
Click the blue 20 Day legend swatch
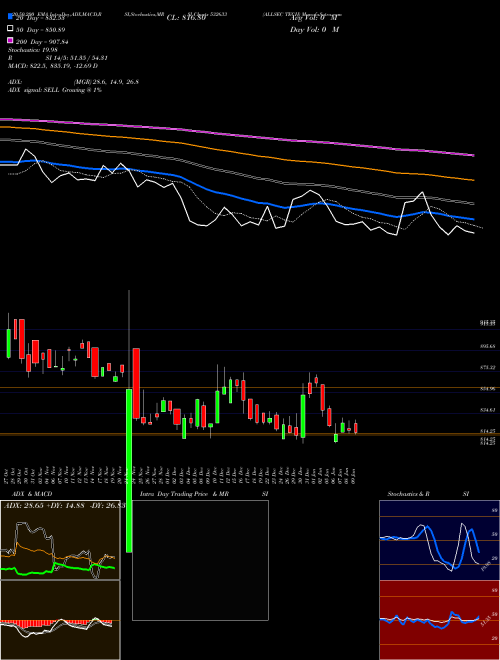pyautogui.click(x=11, y=16)
